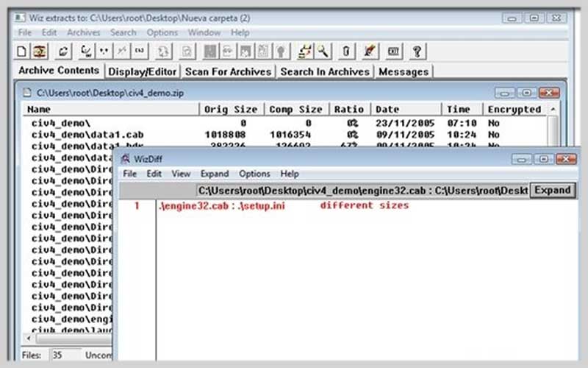Maximize the civ4_demo.zip archive window
This screenshot has height=368, width=588.
coord(526,93)
